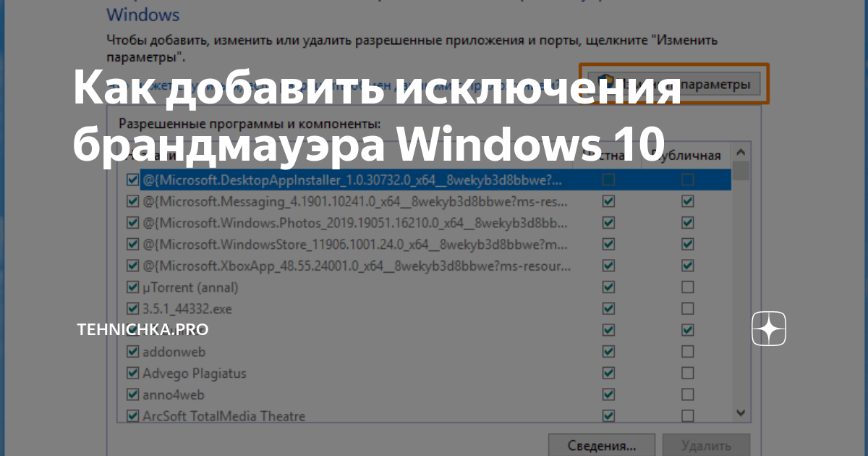Toggle private checkbox for Microsoft.Windows.Photos
This screenshot has width=868, height=456.
[608, 223]
